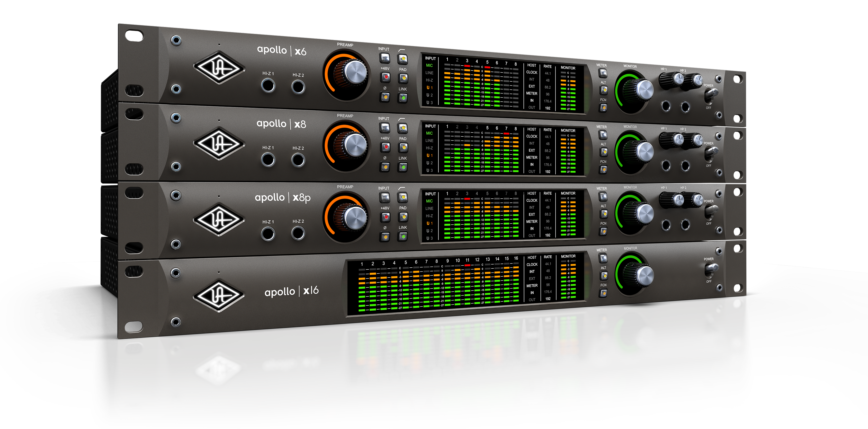Viewport: 868px width, 429px height.
Task: Toggle the ALT monitor button on apollo x16
Action: click(604, 276)
